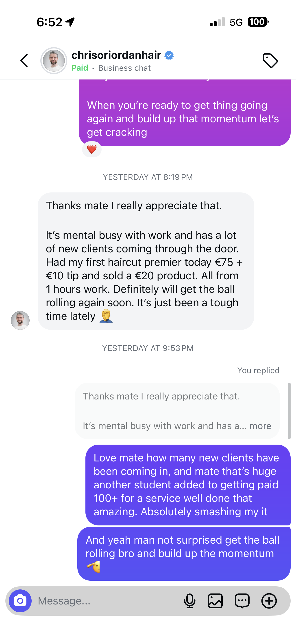Viewport: 296px width, 644px height.
Task: Tap the plus icon for more options
Action: pyautogui.click(x=269, y=601)
